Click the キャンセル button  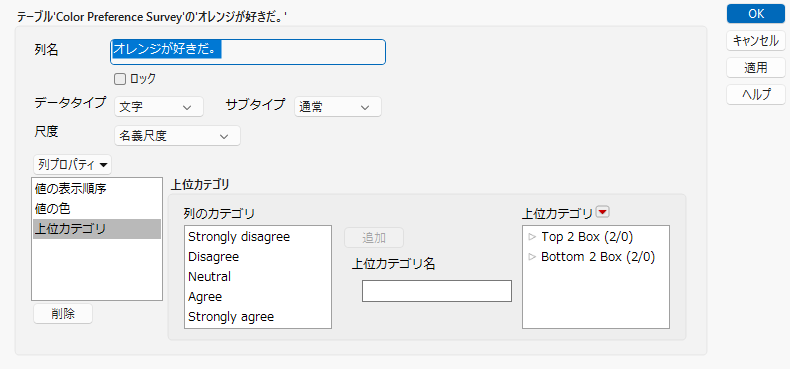pyautogui.click(x=756, y=41)
